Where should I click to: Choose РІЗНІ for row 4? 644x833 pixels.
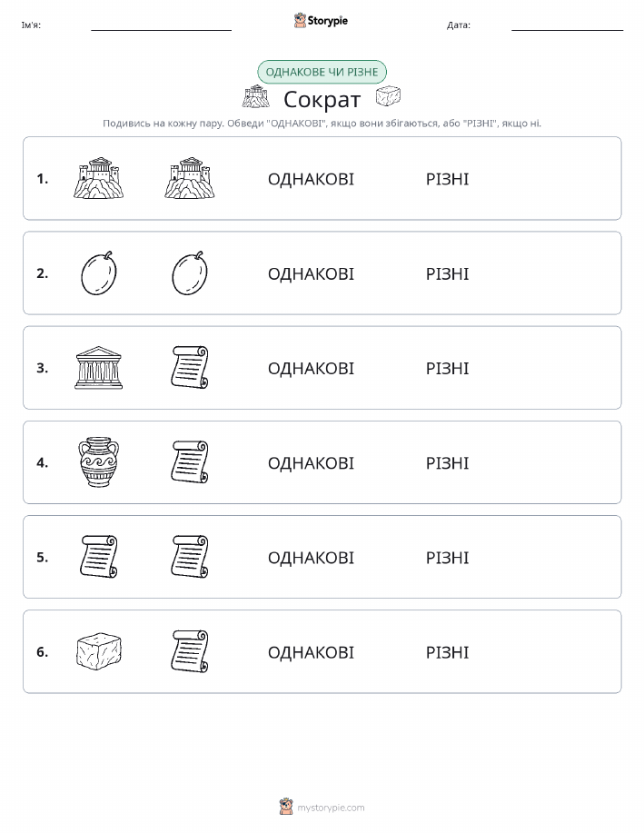click(x=448, y=463)
